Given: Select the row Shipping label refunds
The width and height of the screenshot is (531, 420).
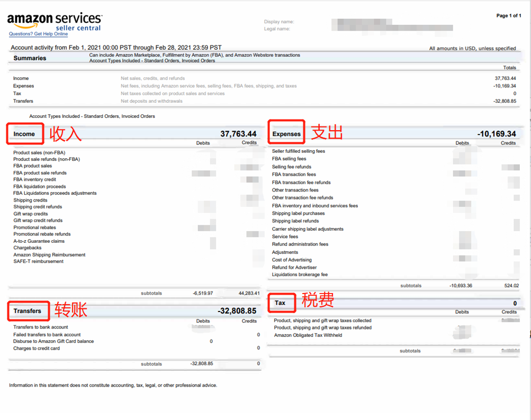Looking at the screenshot, I should coord(295,221).
